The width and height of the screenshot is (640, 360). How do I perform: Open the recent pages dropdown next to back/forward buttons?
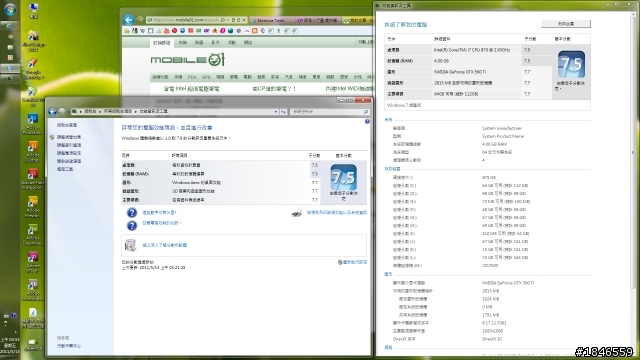(69, 111)
